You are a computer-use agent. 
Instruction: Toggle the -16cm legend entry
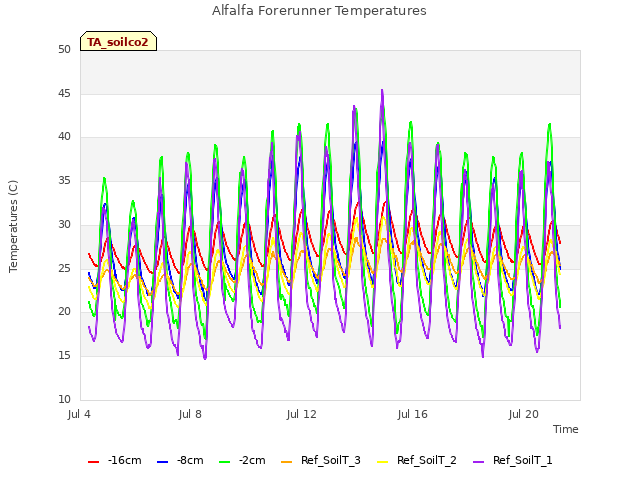click(115, 460)
